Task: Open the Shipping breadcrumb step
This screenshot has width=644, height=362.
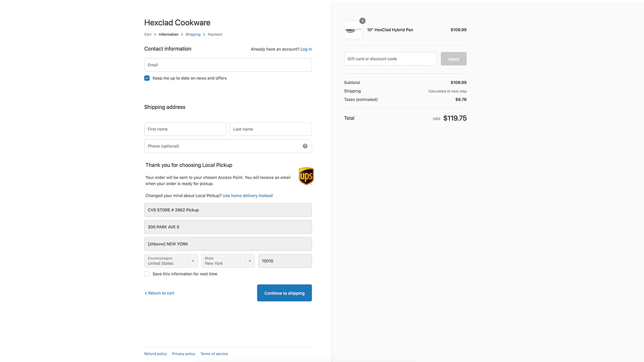Action: [x=193, y=35]
